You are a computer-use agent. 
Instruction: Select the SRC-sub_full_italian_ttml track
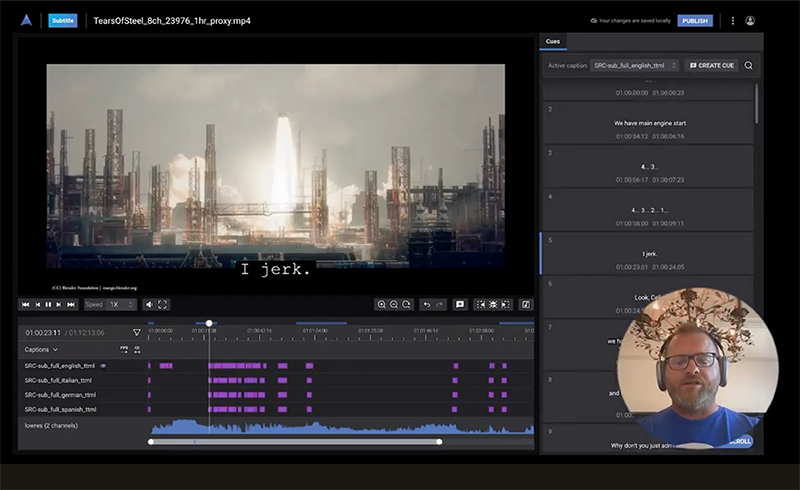click(58, 380)
